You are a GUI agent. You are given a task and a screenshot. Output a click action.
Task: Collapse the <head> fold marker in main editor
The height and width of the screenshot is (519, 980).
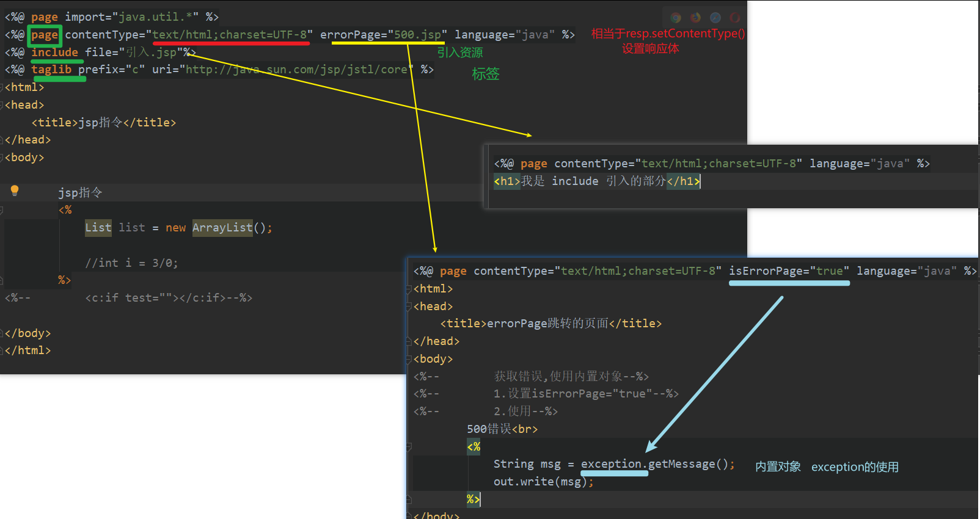click(2, 105)
